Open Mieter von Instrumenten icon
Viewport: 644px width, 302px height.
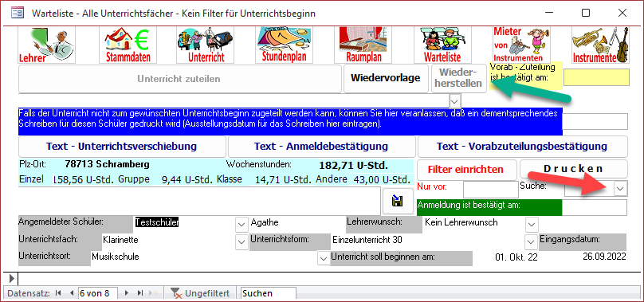click(x=521, y=45)
